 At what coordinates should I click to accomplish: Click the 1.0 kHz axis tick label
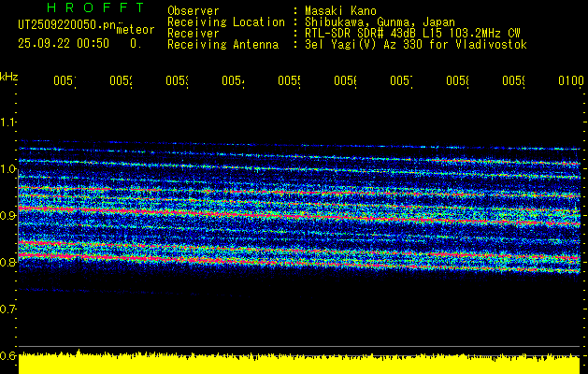pos(7,169)
